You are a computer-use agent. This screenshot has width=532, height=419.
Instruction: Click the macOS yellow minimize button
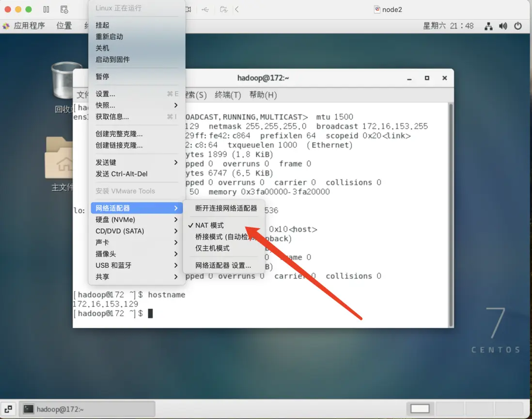18,10
